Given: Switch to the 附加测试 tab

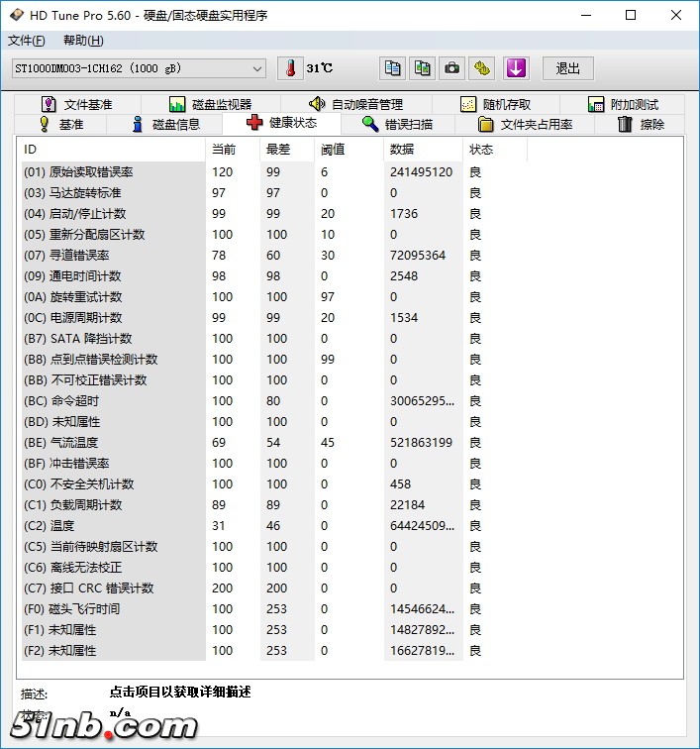Looking at the screenshot, I should coord(623,104).
